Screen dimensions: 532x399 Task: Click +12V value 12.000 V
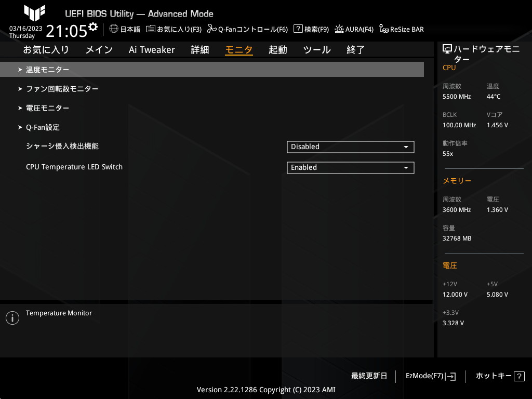tap(455, 294)
